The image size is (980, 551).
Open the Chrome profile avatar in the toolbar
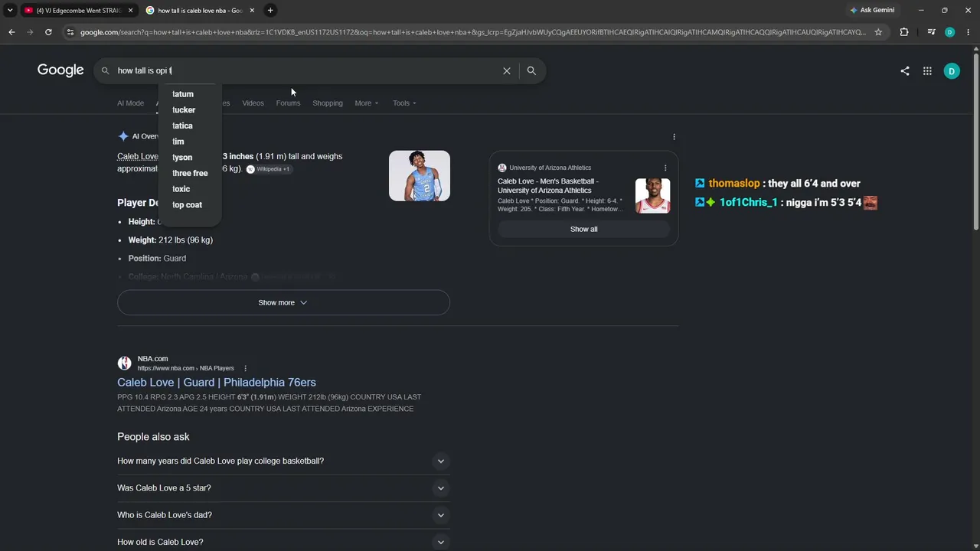click(949, 32)
